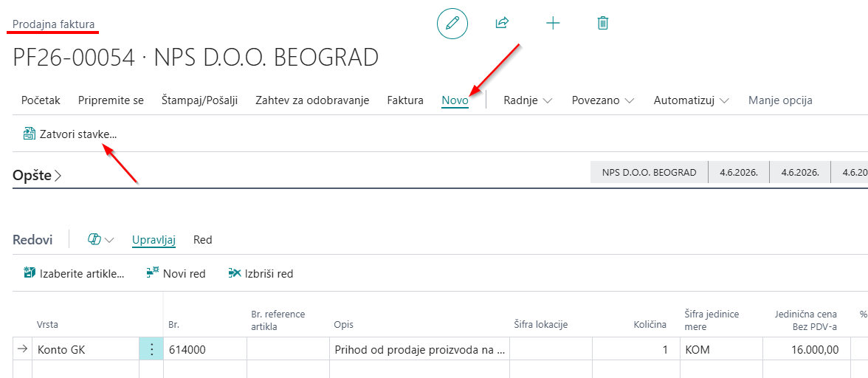Open the Pripremite se tab
The height and width of the screenshot is (378, 868).
pos(111,100)
